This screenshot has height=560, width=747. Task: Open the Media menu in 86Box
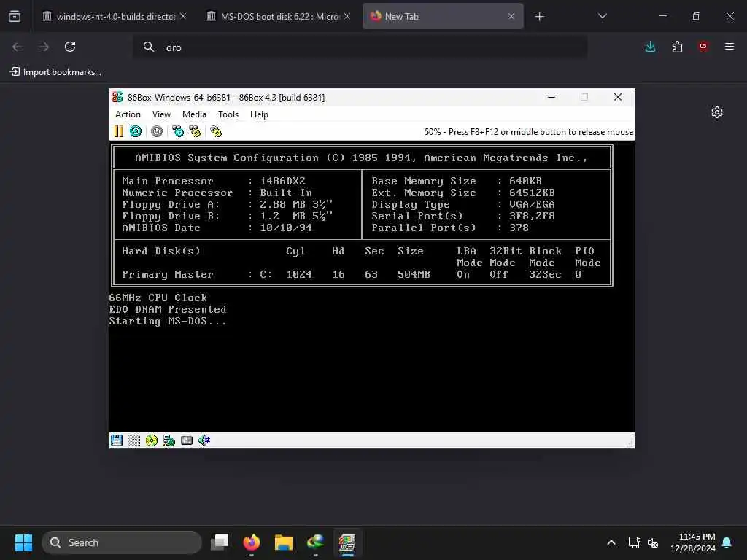194,114
